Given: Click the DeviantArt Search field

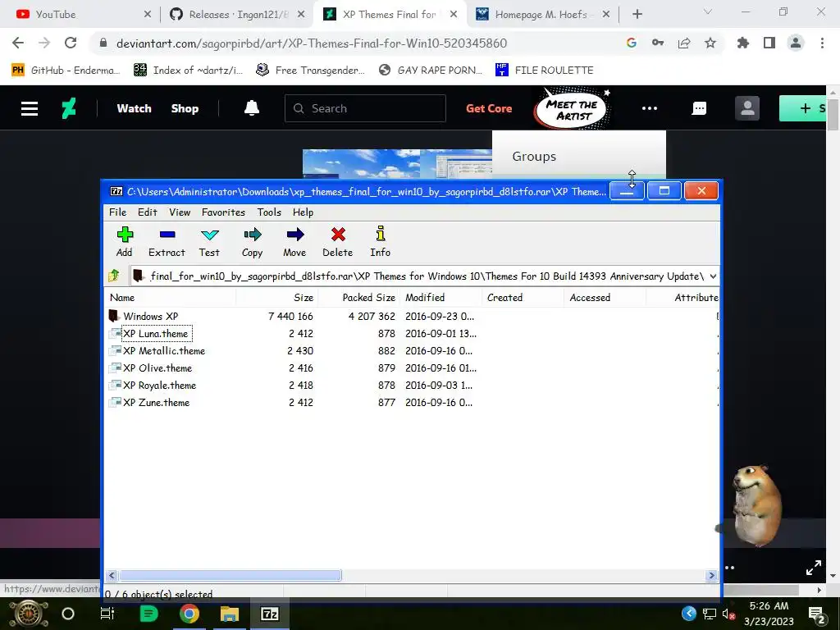Looking at the screenshot, I should [365, 109].
